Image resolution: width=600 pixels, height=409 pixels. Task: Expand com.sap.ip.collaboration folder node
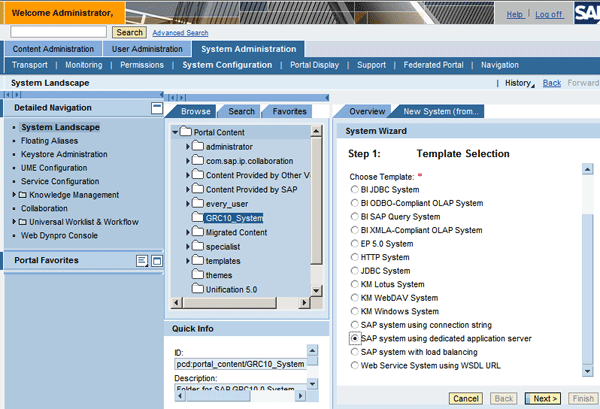click(x=188, y=161)
